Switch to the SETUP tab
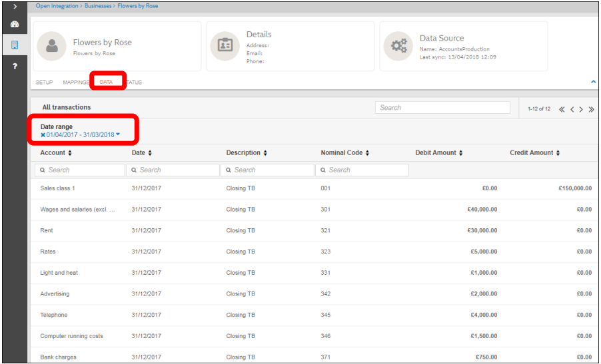 coord(44,83)
